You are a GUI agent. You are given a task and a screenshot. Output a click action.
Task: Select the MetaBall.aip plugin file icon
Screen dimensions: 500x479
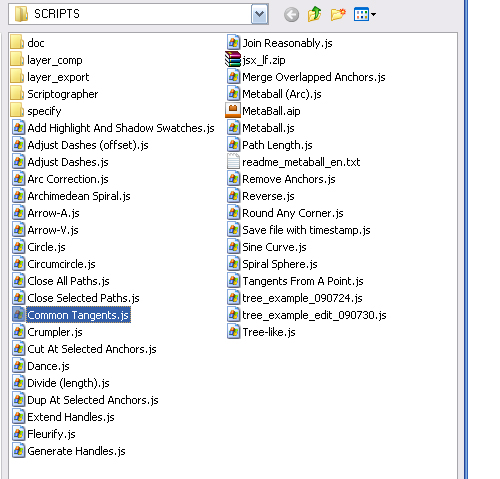click(x=233, y=111)
